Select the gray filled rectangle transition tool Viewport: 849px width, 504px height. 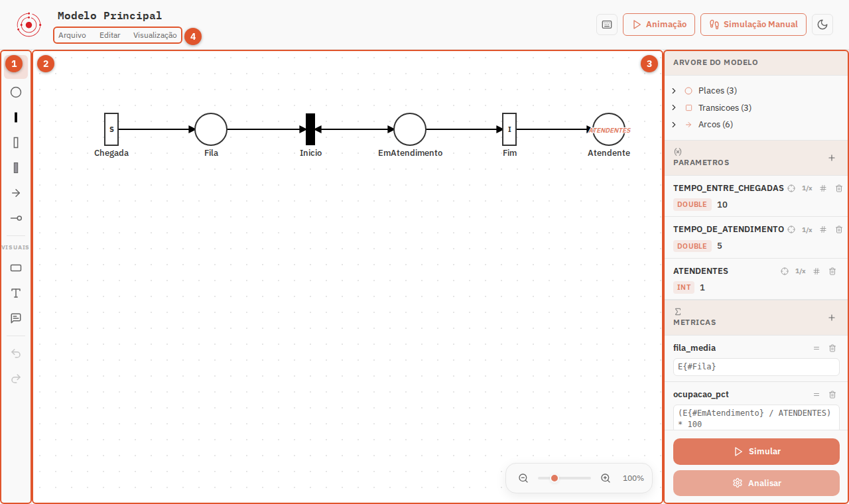[16, 168]
